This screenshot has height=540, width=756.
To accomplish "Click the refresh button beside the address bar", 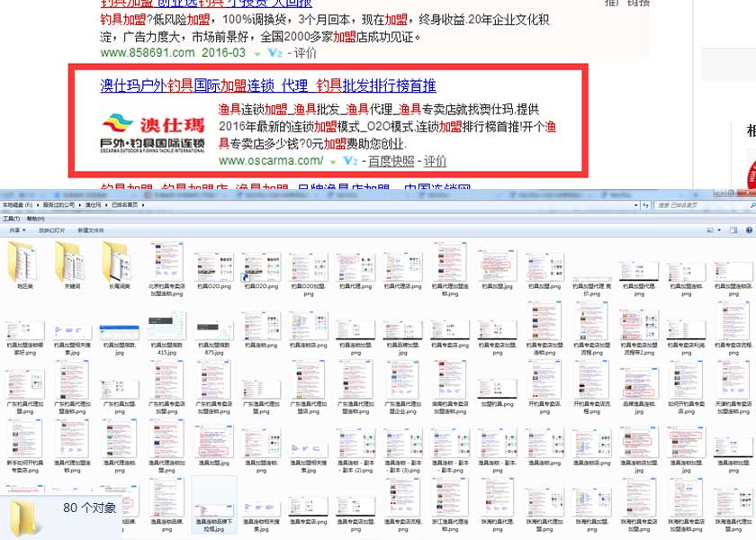I will coord(646,205).
